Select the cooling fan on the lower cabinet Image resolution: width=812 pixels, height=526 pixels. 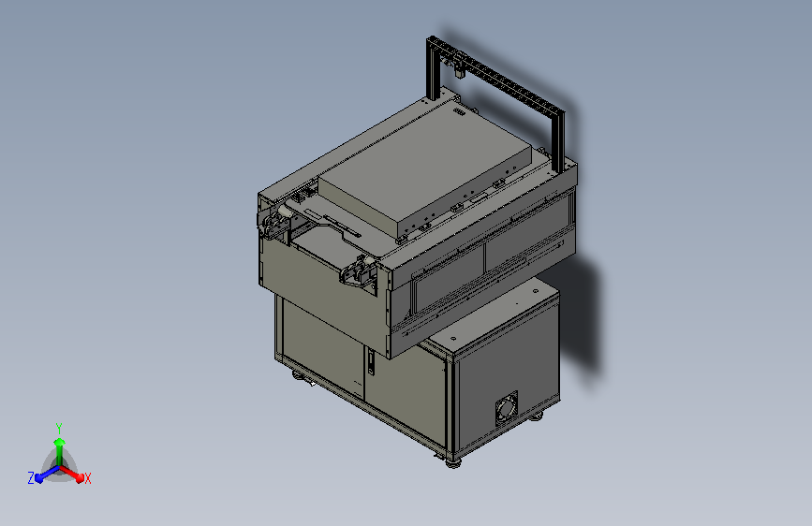pyautogui.click(x=506, y=408)
